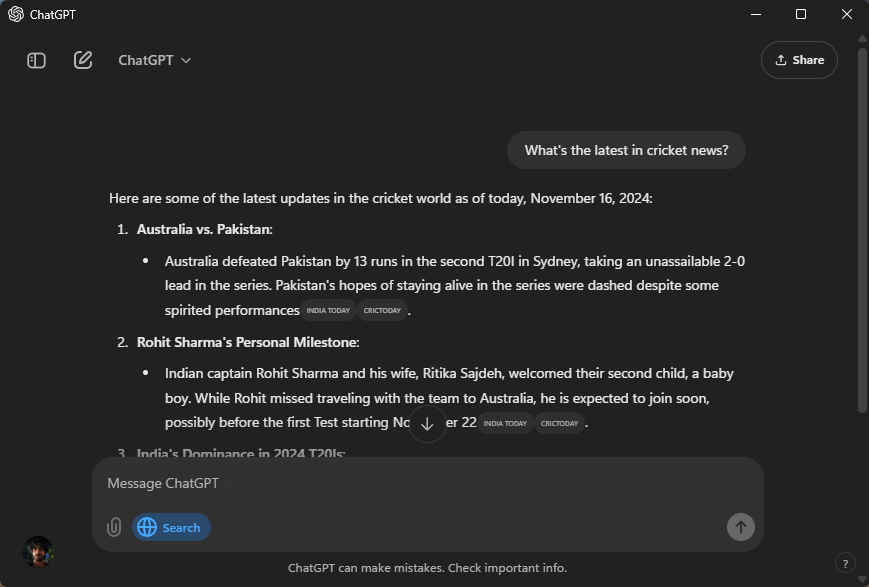Click the user message about cricket news
Screen dimensions: 869x587
626,151
